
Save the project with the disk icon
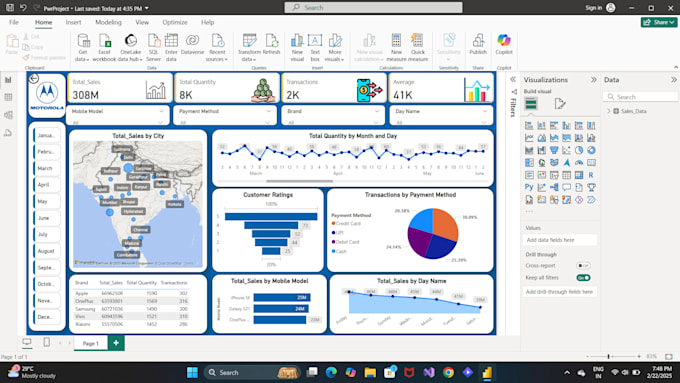point(10,7)
